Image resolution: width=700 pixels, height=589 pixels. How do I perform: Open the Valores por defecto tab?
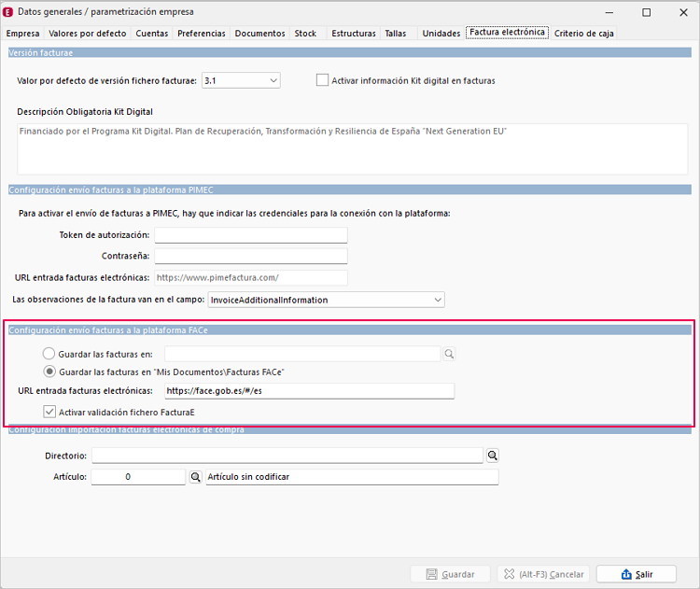click(88, 33)
